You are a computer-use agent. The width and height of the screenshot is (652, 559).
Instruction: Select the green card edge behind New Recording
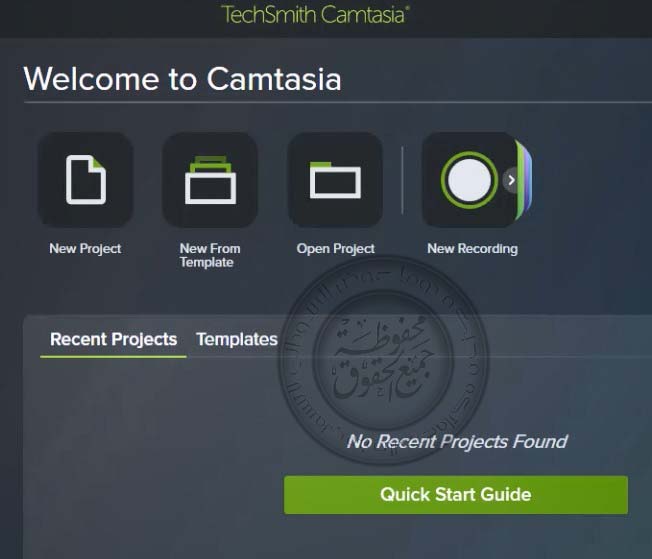click(520, 180)
